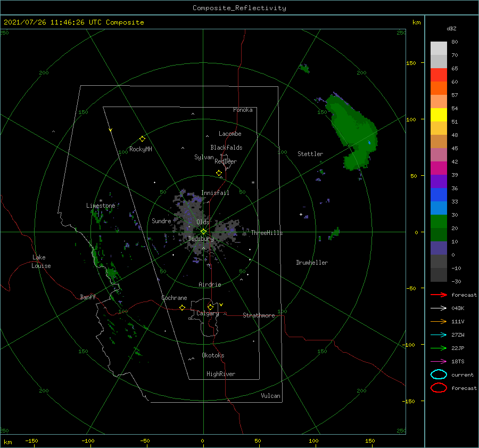Click the Innisfail label
Screen dimensions: 479x448
(x=215, y=193)
